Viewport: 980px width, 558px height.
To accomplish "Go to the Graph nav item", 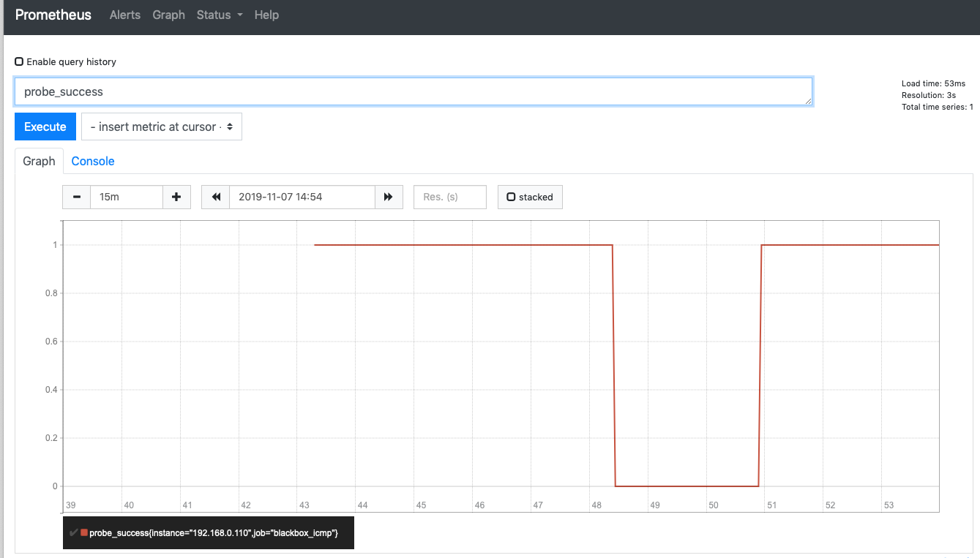I will 168,15.
